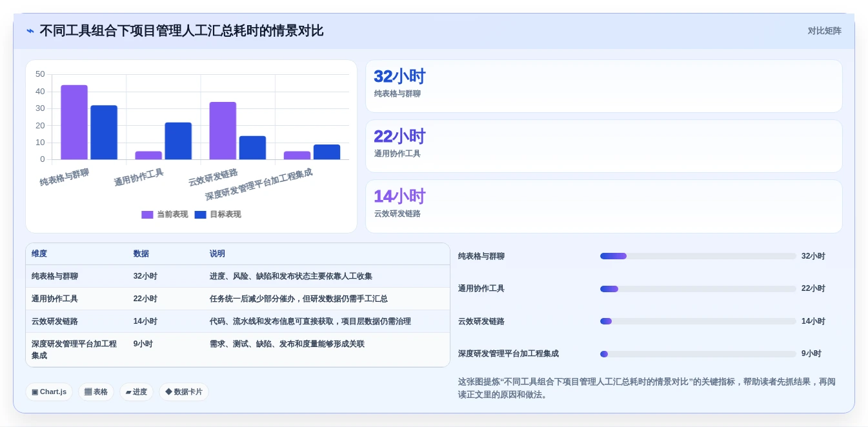Click the 32小时 progress value
Image resolution: width=868 pixels, height=427 pixels.
(813, 256)
